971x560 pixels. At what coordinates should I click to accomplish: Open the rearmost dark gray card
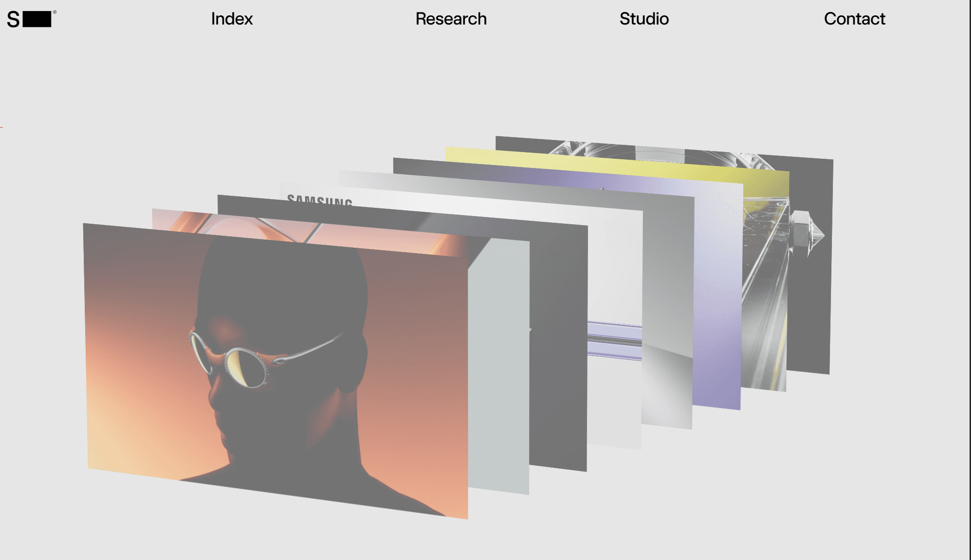810,313
